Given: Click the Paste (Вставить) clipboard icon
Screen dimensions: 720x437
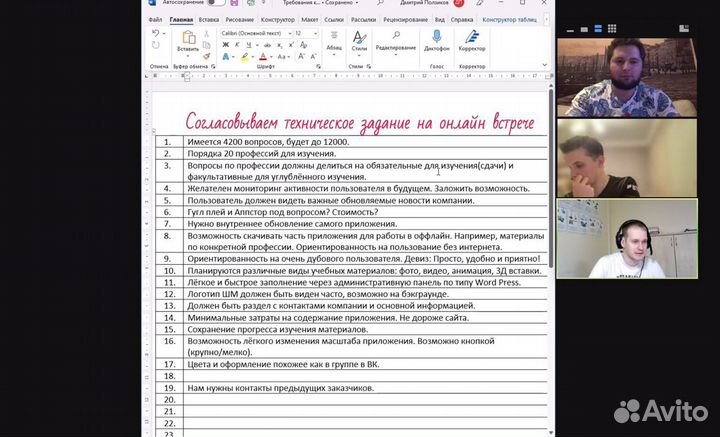Looking at the screenshot, I should click(x=188, y=40).
